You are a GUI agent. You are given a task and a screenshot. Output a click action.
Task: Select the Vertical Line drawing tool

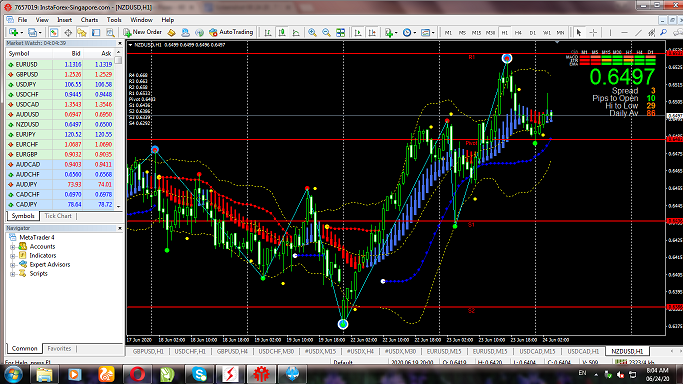click(x=610, y=33)
